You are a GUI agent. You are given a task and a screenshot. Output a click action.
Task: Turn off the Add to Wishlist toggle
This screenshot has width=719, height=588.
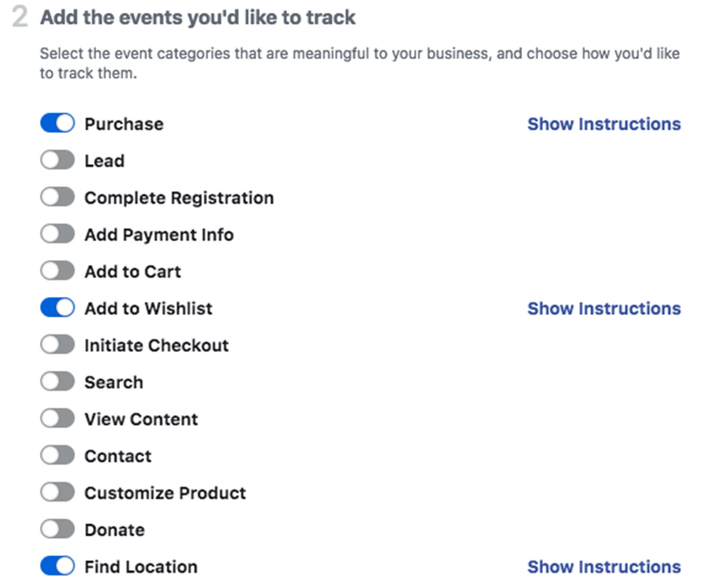coord(58,308)
